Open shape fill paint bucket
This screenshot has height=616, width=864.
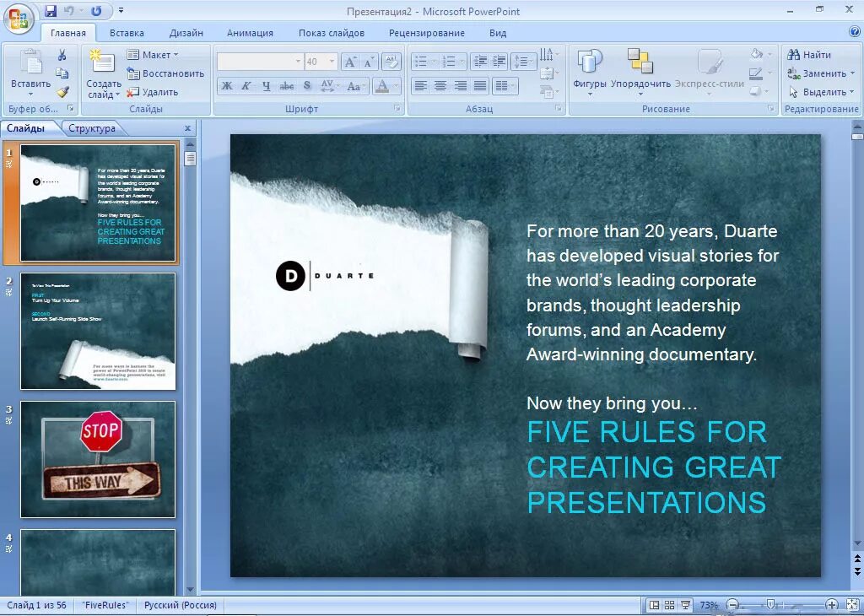click(x=760, y=55)
